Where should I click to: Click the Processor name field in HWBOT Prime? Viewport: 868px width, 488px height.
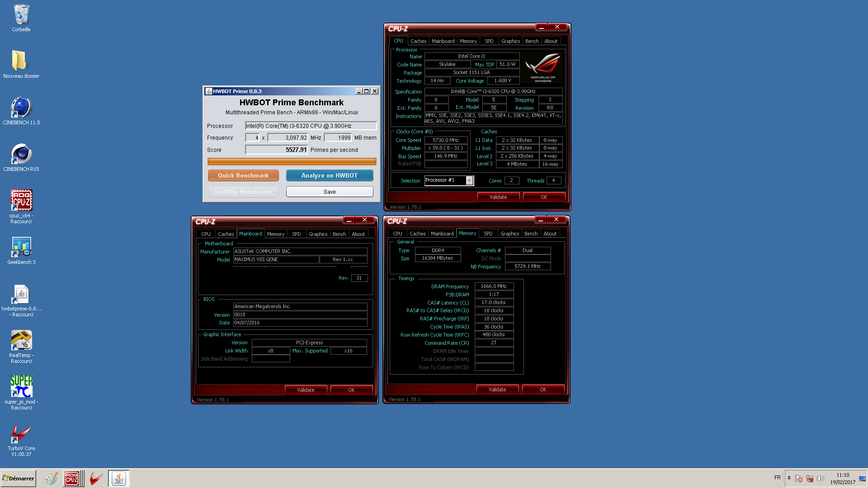[311, 126]
